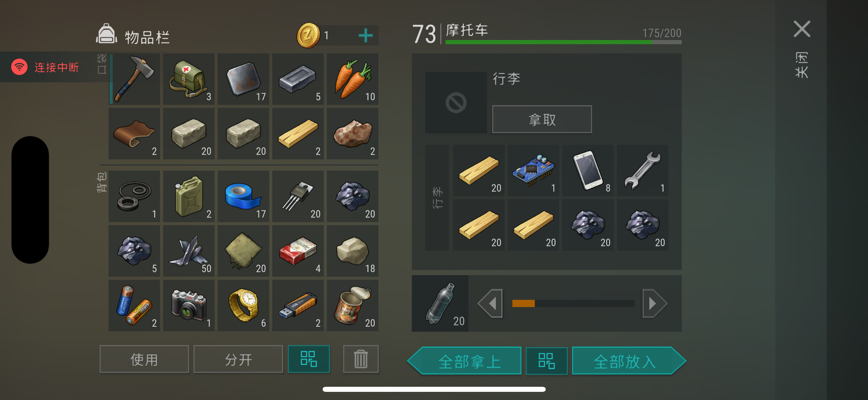Click the right arrow on quantity selector

coord(655,303)
